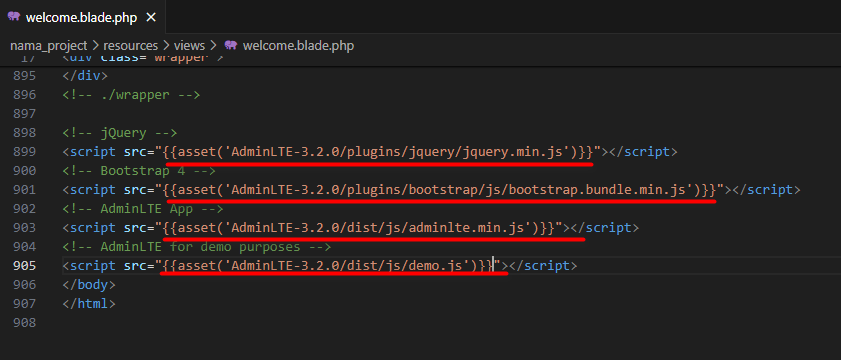Viewport: 841px width, 360px height.
Task: Expand the chevron after resources
Action: (166, 46)
